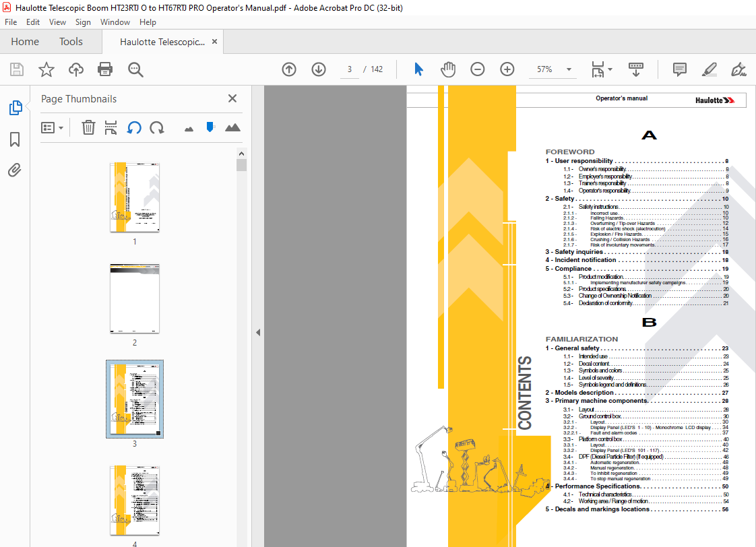Zoom in with the plus circle button
The width and height of the screenshot is (756, 547).
pos(507,69)
